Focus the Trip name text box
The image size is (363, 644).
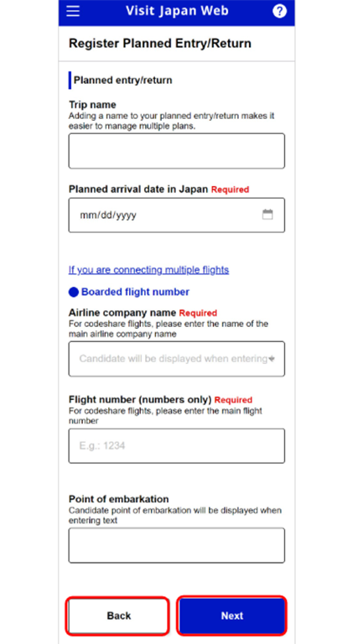pyautogui.click(x=177, y=151)
